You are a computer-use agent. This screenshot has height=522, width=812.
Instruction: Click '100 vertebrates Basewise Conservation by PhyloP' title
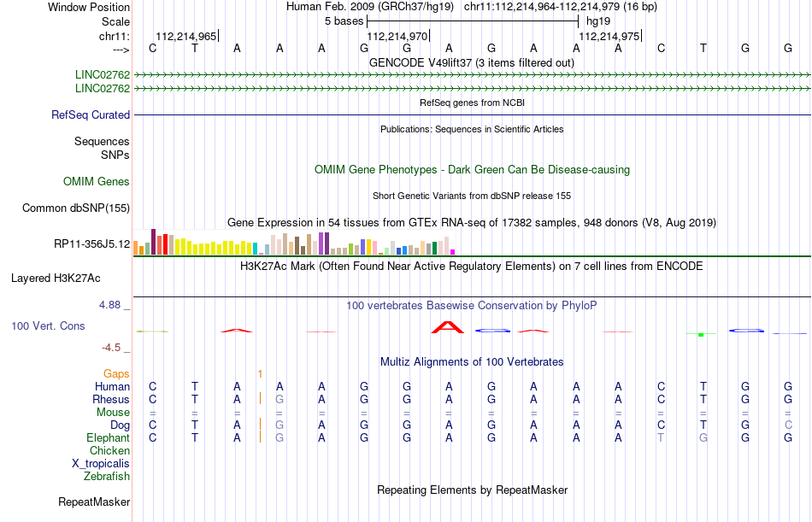472,306
